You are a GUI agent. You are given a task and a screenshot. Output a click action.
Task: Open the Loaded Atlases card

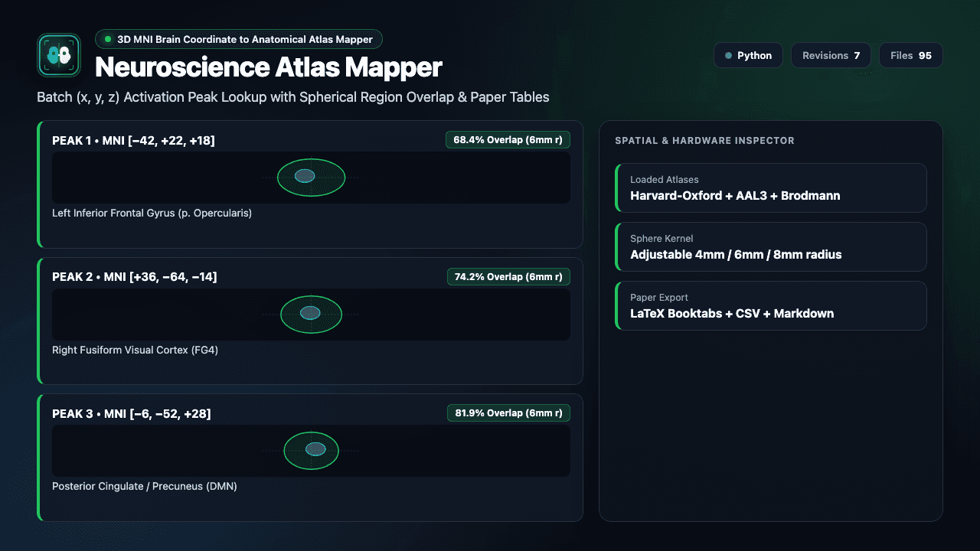point(771,187)
